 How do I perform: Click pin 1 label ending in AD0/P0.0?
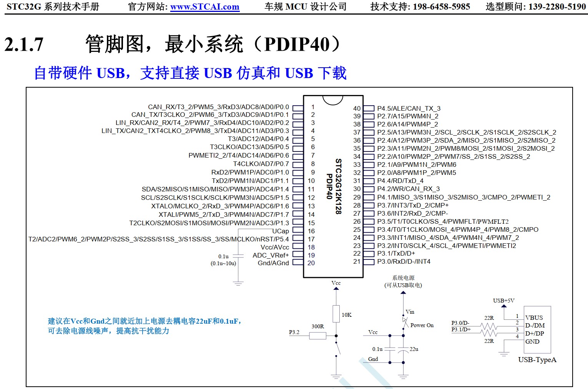(x=218, y=107)
